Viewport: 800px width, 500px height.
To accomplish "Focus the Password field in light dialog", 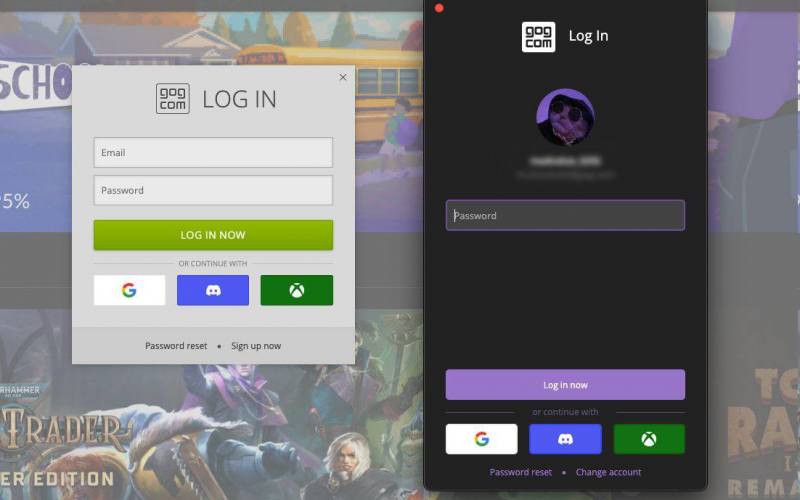I will (x=213, y=190).
